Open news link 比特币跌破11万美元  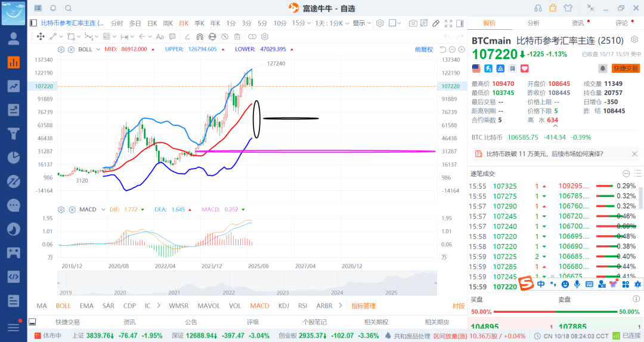click(544, 154)
